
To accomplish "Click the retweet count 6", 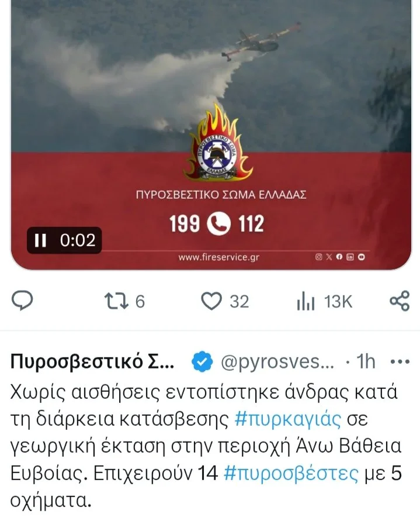I will coord(140,301).
